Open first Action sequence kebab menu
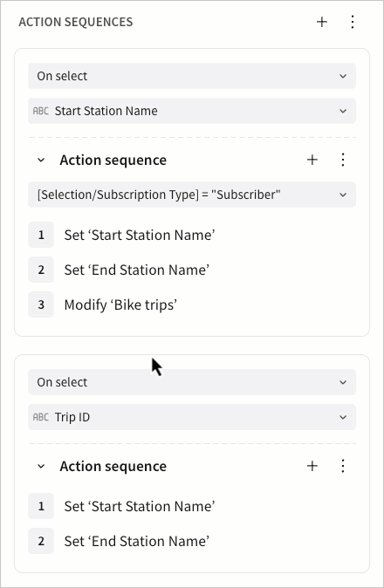 [343, 161]
